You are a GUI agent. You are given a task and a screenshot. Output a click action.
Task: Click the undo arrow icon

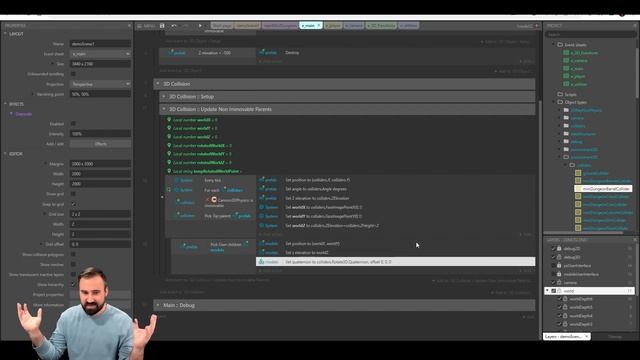click(174, 26)
